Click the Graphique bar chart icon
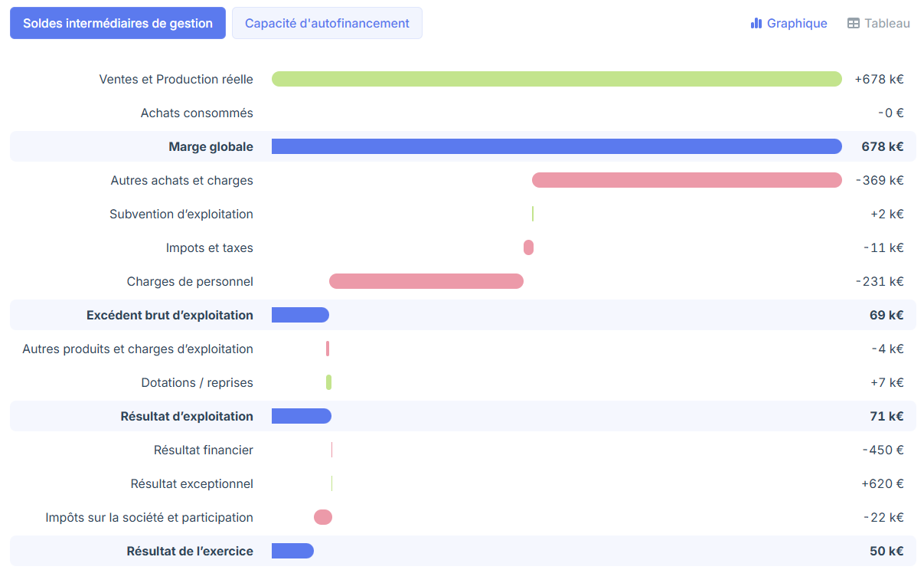This screenshot has width=924, height=583. click(756, 23)
